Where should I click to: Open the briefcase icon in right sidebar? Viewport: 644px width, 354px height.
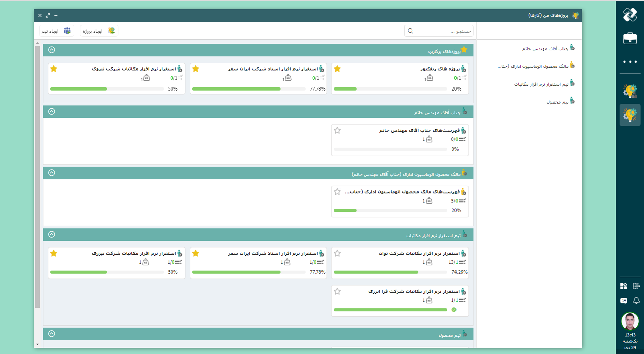(630, 38)
